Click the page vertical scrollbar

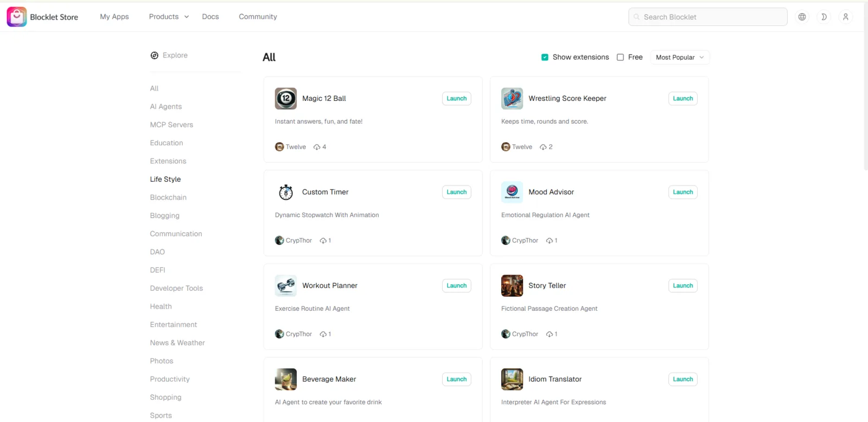(x=866, y=87)
